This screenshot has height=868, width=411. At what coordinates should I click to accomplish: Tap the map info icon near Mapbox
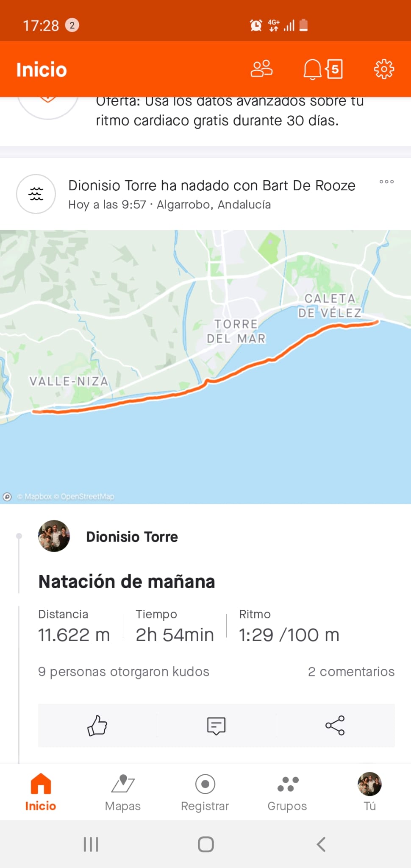click(7, 497)
